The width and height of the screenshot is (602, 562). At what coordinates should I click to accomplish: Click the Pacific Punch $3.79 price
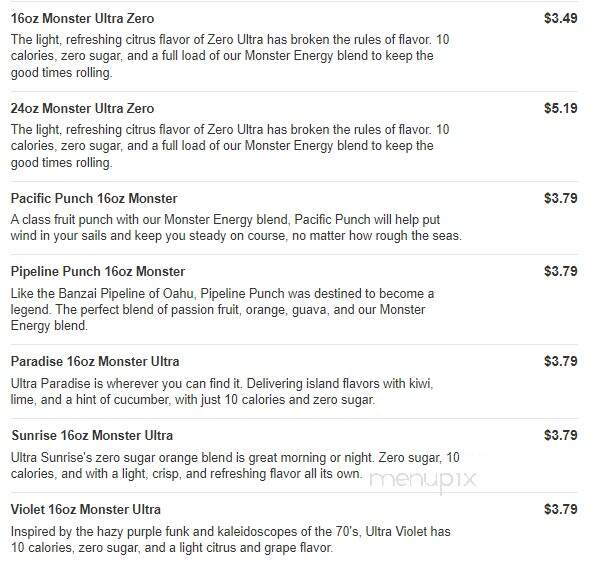[x=561, y=198]
